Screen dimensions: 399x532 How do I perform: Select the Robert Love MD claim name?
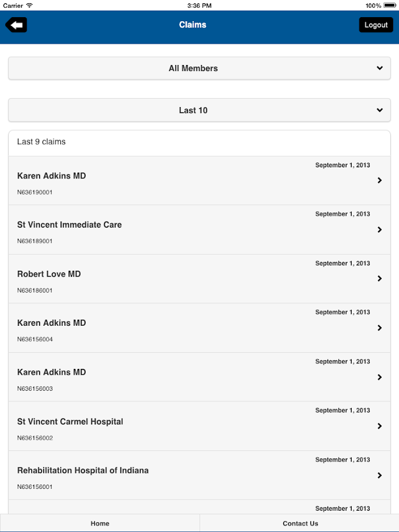pyautogui.click(x=49, y=274)
